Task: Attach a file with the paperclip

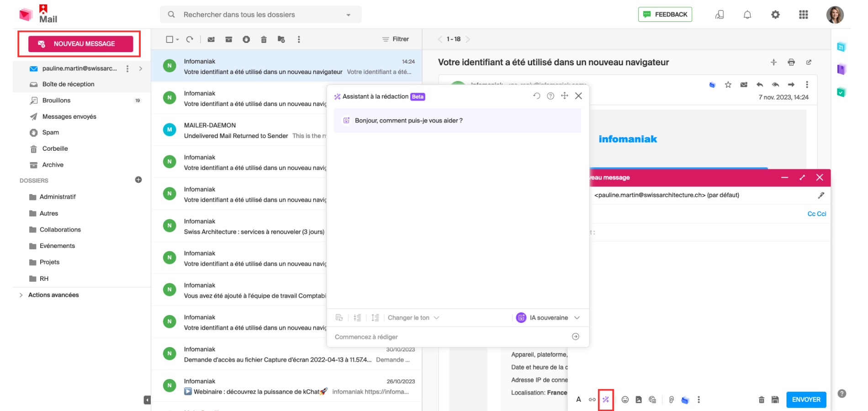Action: tap(671, 400)
